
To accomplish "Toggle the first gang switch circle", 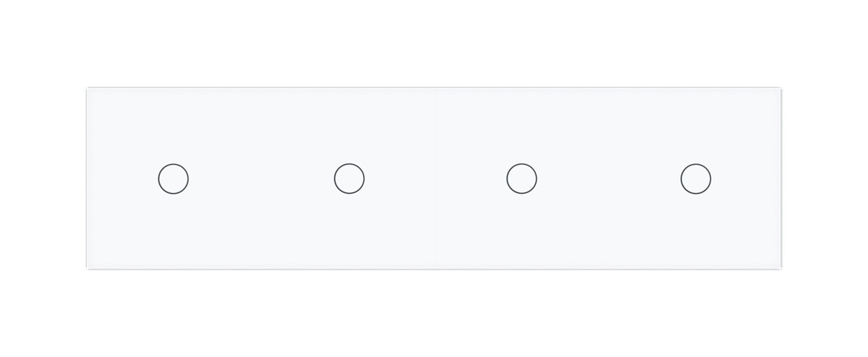I will (174, 178).
